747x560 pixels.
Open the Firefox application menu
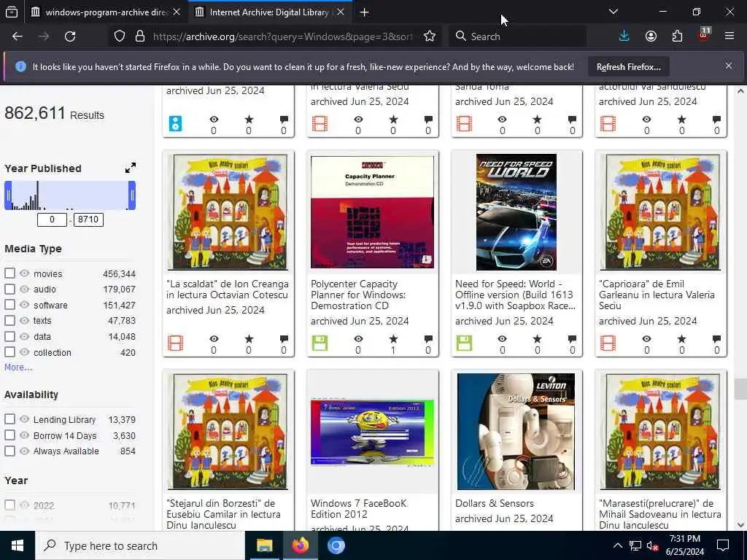point(729,36)
